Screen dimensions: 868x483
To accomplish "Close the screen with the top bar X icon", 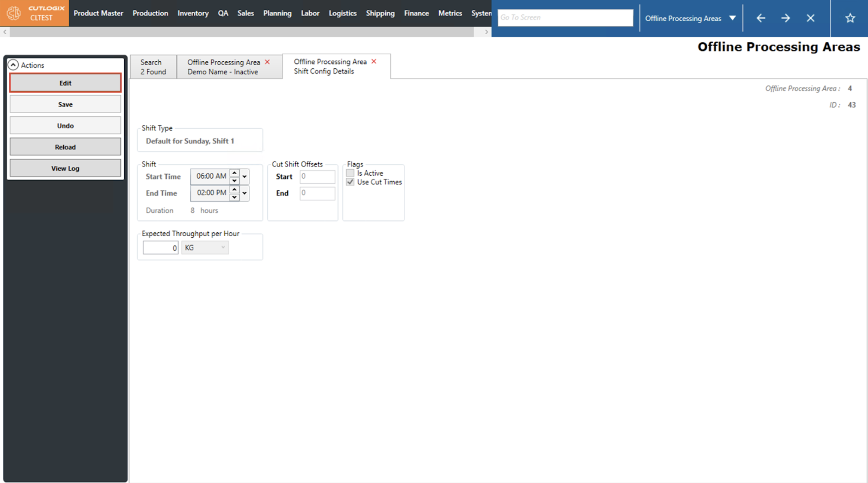I will [x=810, y=18].
